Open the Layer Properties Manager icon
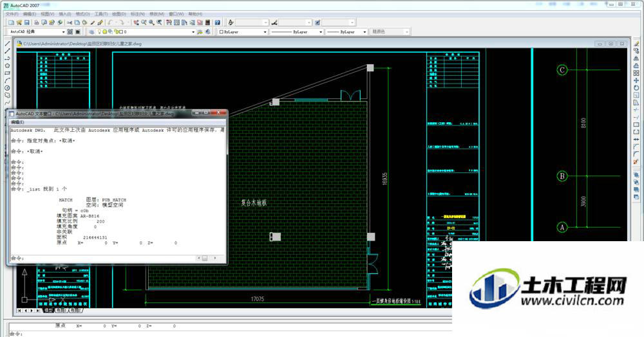Screen dimensions: 644x337 (91, 32)
